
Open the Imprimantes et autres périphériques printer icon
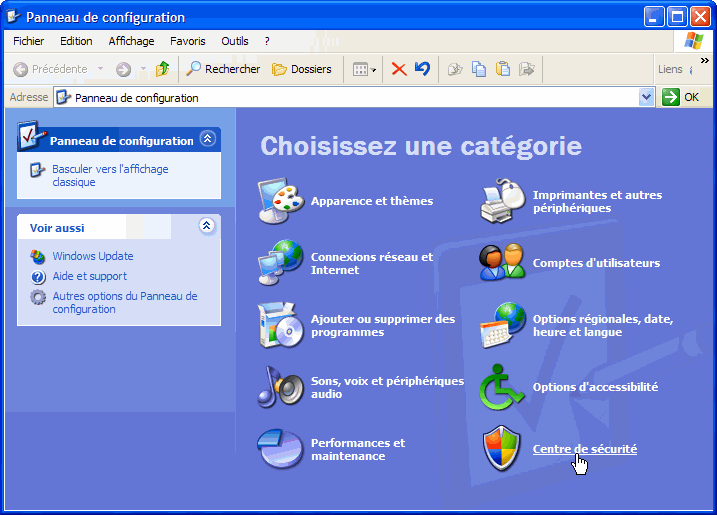(502, 200)
